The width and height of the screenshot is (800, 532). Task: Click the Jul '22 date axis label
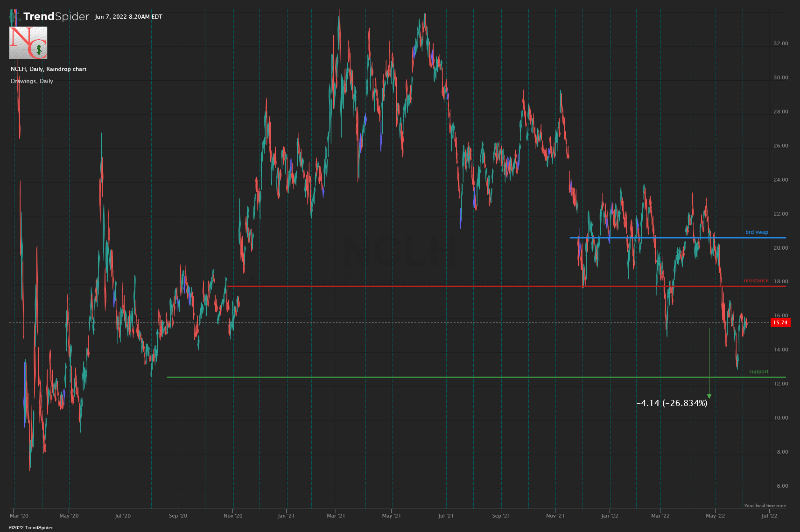pyautogui.click(x=769, y=516)
